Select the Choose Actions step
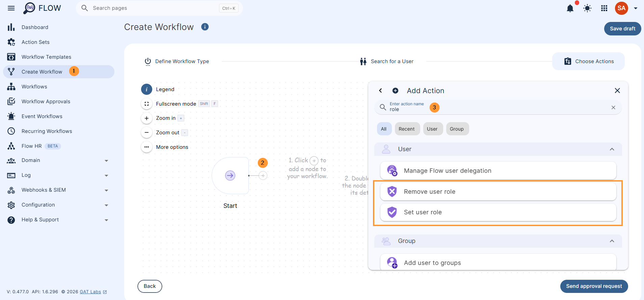 point(588,61)
